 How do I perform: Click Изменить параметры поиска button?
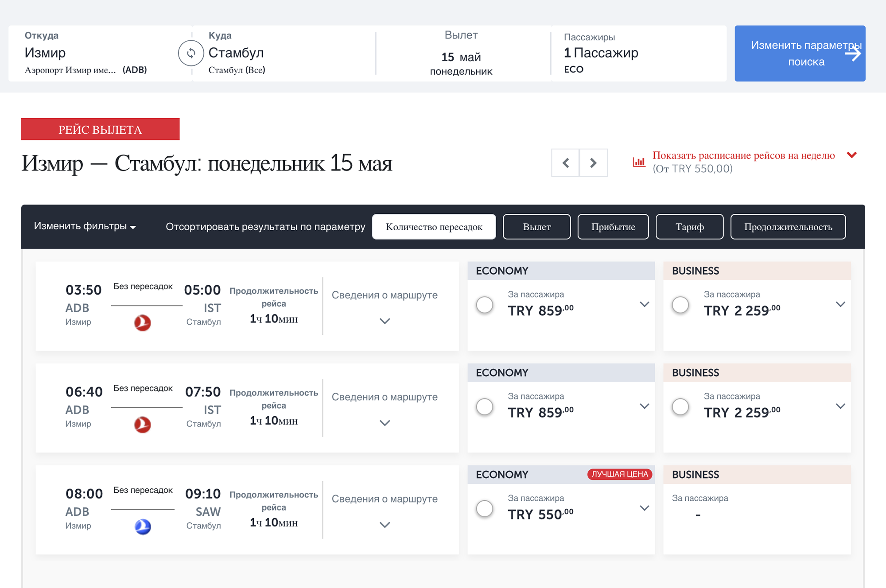click(x=800, y=53)
